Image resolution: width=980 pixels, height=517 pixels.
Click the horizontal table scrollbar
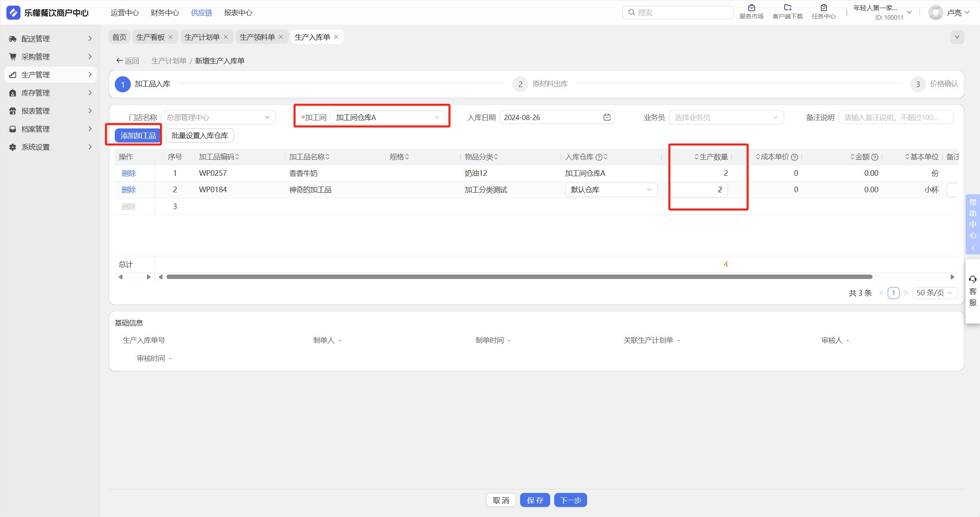pyautogui.click(x=519, y=277)
